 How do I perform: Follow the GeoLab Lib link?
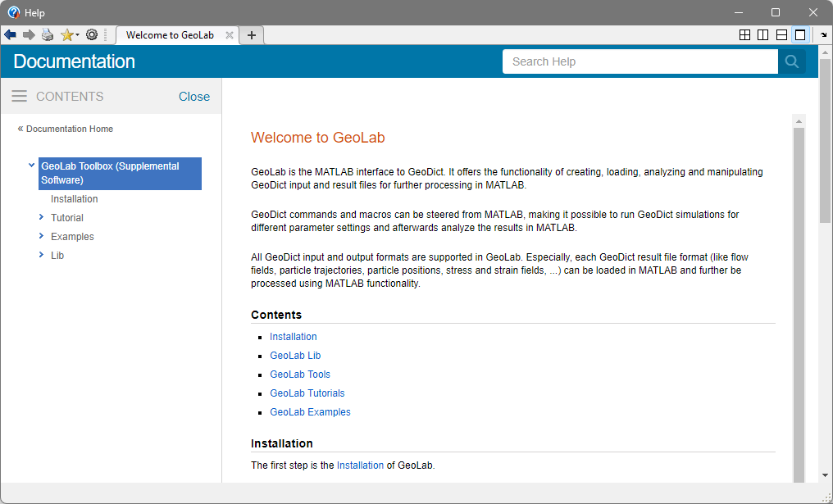pos(295,356)
